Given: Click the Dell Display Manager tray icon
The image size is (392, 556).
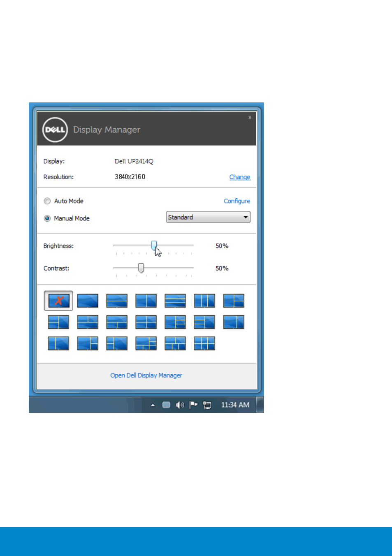Looking at the screenshot, I should 166,405.
